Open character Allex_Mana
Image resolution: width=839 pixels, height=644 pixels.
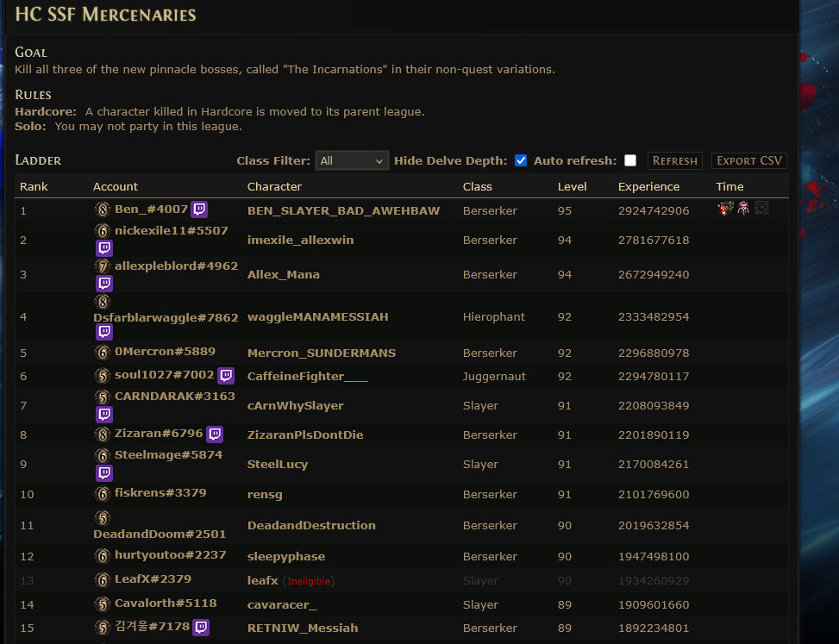click(284, 274)
